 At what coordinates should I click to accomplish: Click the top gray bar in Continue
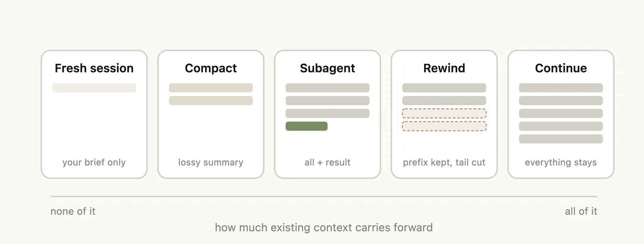tap(561, 88)
